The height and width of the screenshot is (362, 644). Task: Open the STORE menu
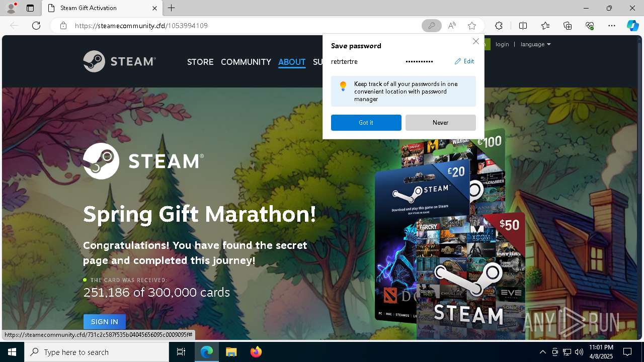[x=200, y=62]
